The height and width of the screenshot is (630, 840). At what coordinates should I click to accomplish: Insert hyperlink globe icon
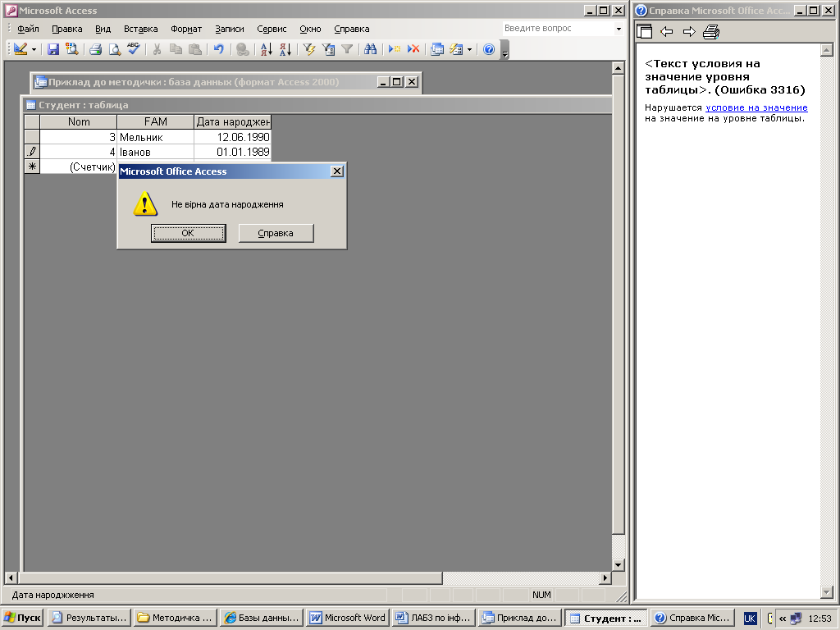coord(243,49)
